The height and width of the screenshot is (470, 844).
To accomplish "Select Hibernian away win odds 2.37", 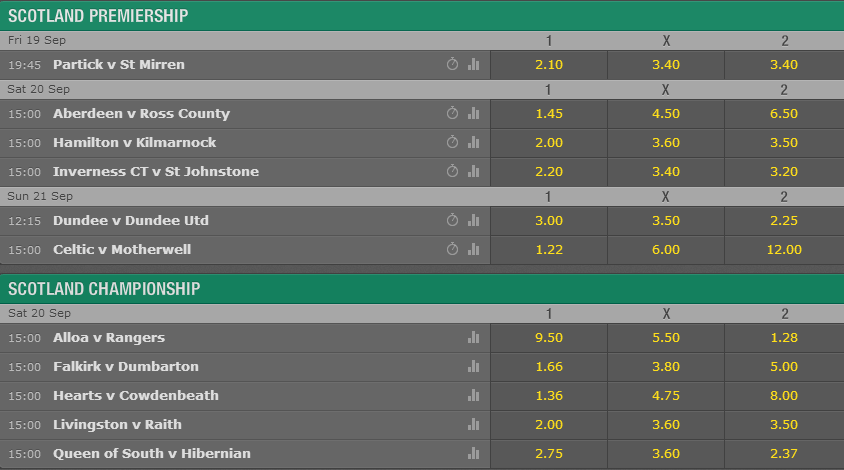I will pos(784,454).
